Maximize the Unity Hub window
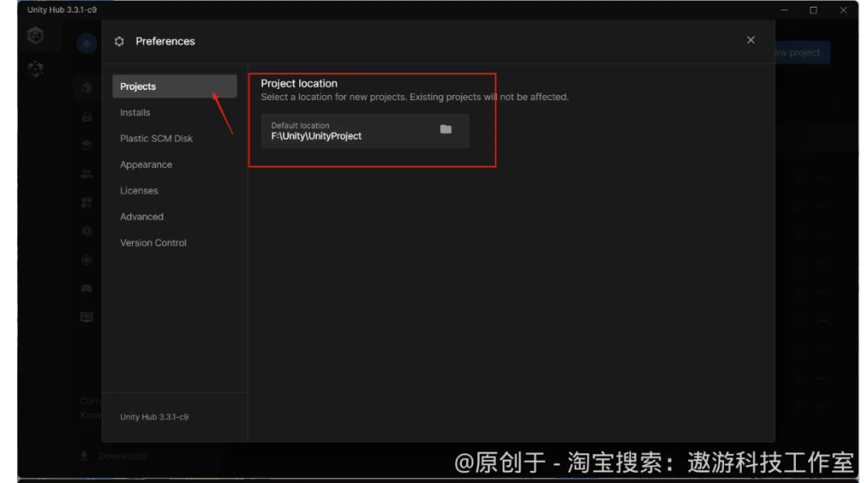The image size is (868, 483). (813, 10)
